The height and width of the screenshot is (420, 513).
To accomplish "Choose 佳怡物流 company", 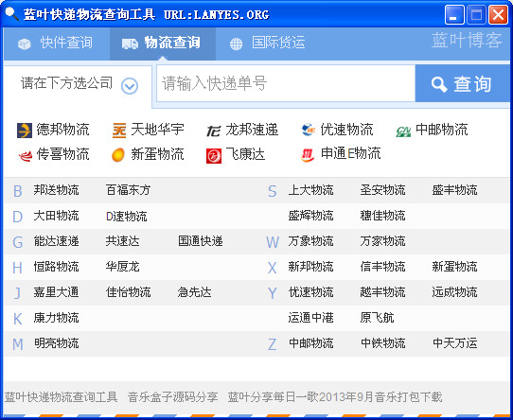I will [x=129, y=292].
